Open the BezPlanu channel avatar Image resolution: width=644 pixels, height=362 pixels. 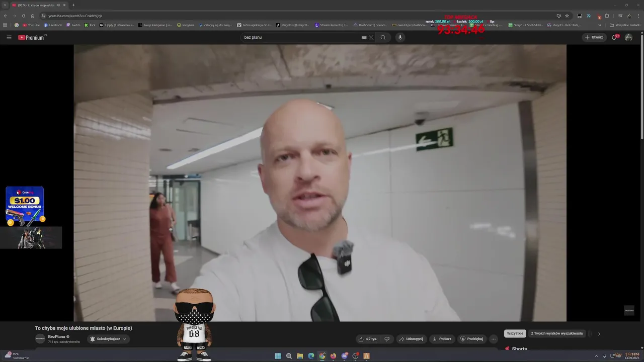pos(40,339)
